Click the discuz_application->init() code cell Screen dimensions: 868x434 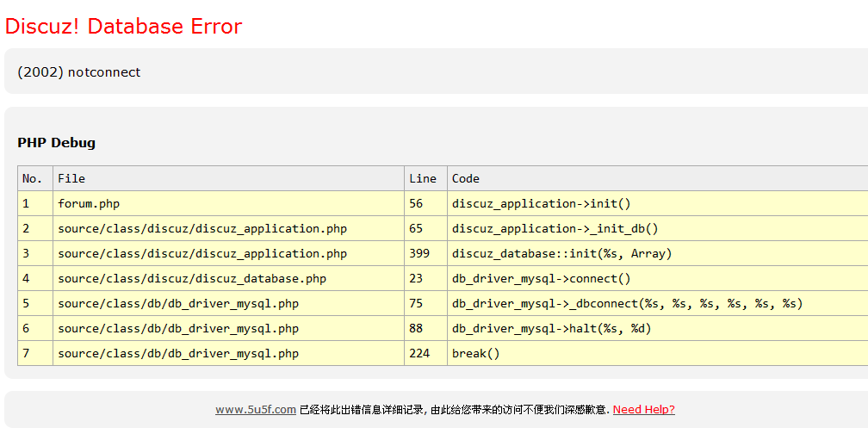point(541,204)
